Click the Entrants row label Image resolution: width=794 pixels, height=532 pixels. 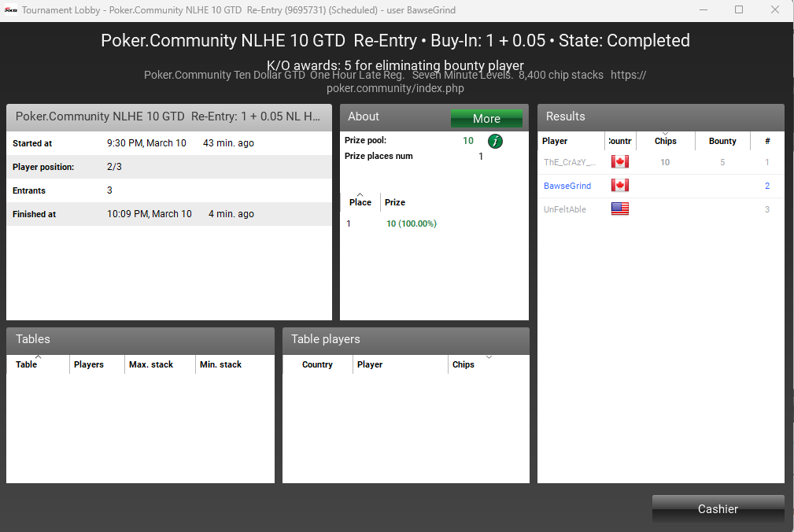[29, 190]
